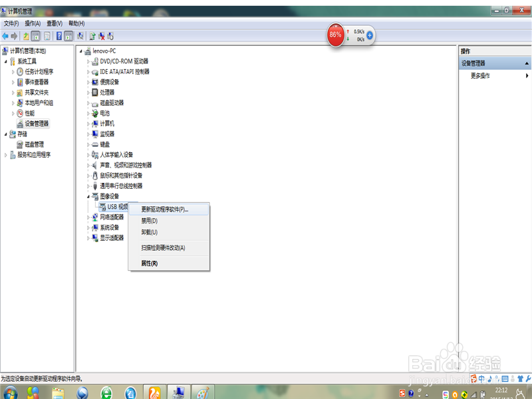Screen dimensions: 532x399
Task: Click the 86% memory usage red ball
Action: click(x=335, y=35)
